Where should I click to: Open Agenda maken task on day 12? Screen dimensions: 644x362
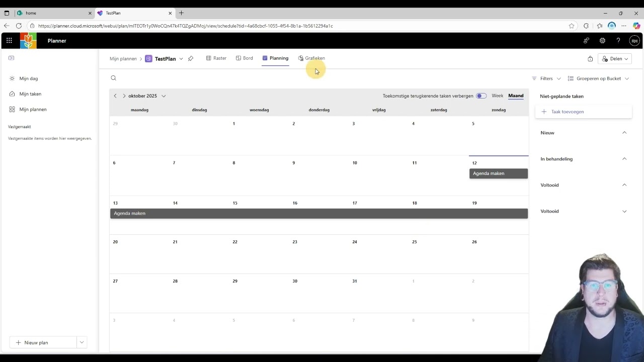(499, 173)
